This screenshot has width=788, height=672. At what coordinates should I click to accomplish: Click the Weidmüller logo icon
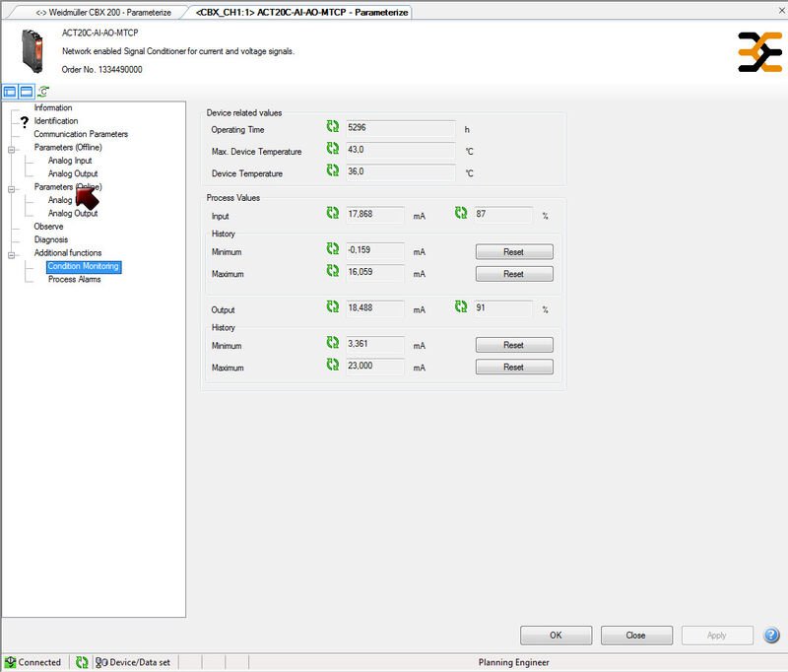(759, 52)
